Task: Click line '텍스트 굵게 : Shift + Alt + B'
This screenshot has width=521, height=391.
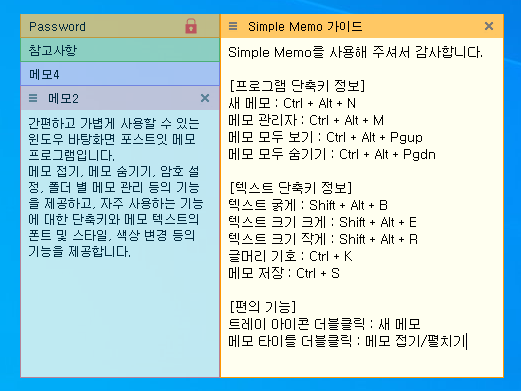Action: pyautogui.click(x=308, y=205)
